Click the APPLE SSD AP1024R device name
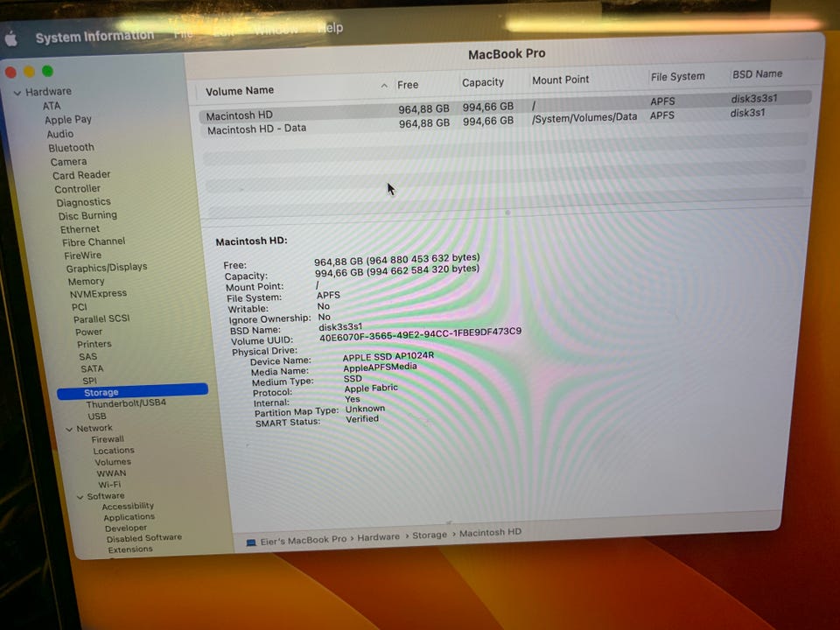The width and height of the screenshot is (840, 630). coord(388,357)
